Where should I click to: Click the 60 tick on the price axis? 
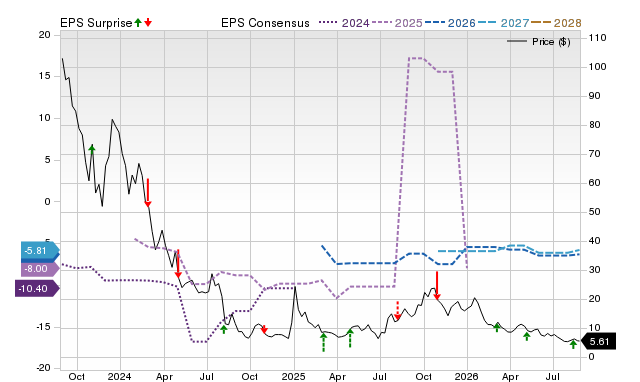pos(595,183)
